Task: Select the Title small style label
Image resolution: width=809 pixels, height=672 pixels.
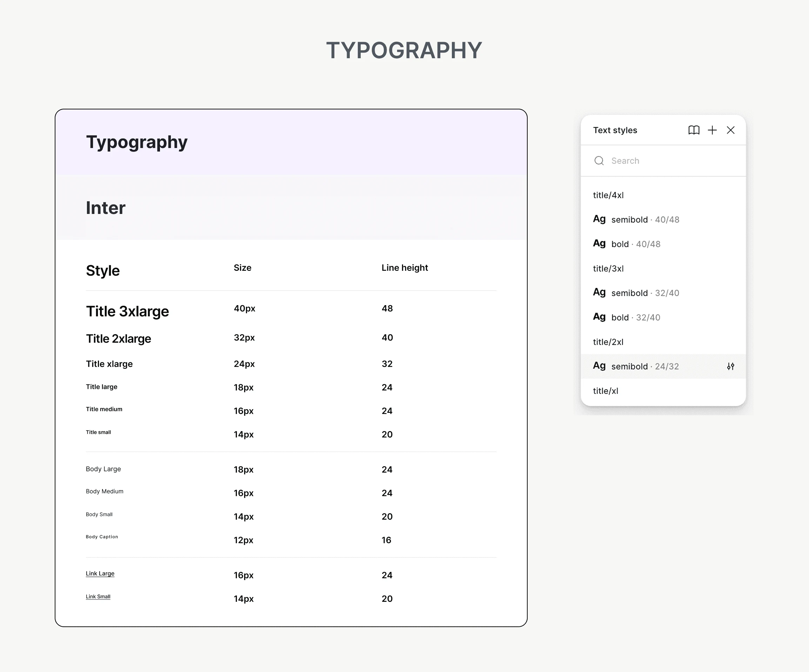Action: pos(98,432)
